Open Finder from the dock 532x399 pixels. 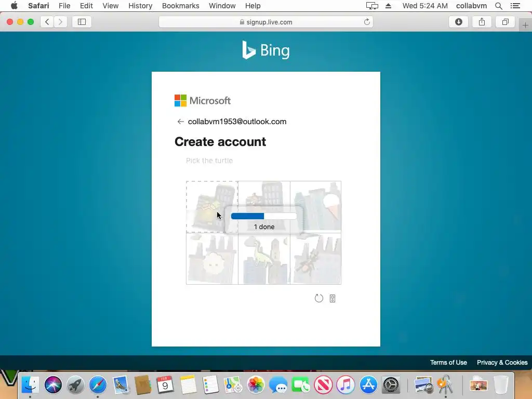[30, 385]
